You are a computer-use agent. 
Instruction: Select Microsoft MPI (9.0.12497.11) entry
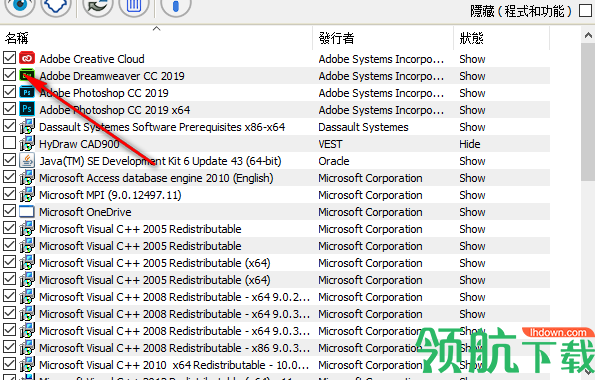coord(110,195)
